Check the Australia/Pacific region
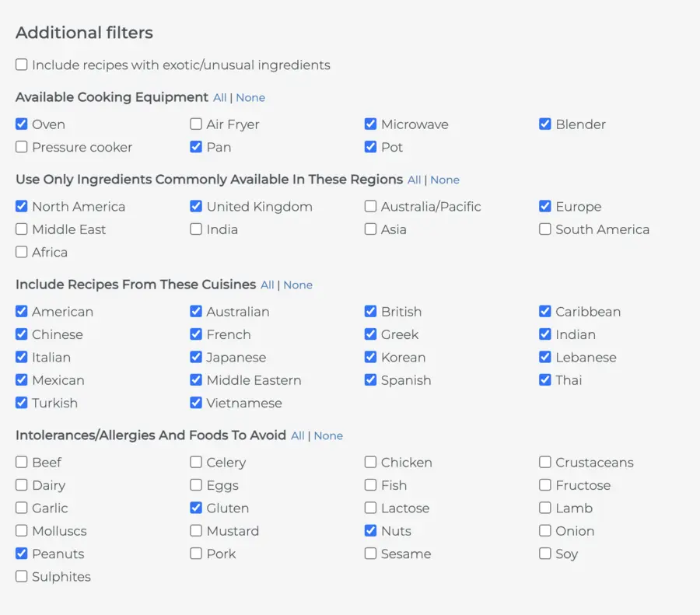Viewport: 700px width, 615px height. click(x=370, y=207)
